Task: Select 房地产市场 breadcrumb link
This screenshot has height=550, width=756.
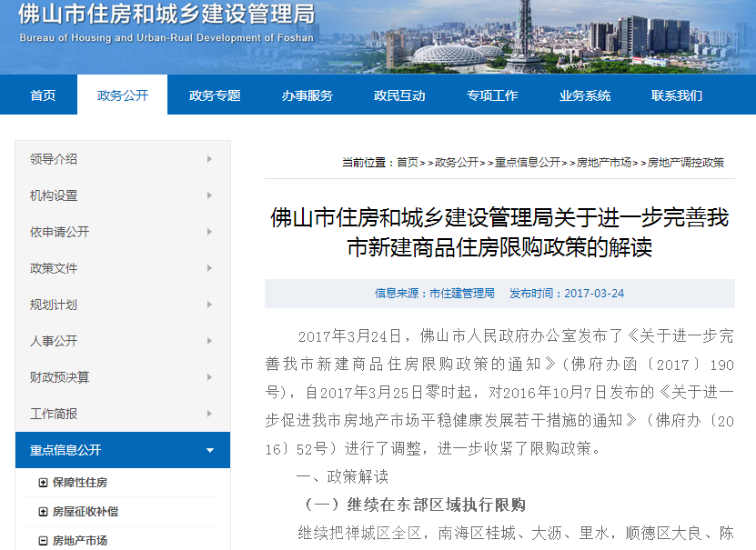Action: pos(603,163)
